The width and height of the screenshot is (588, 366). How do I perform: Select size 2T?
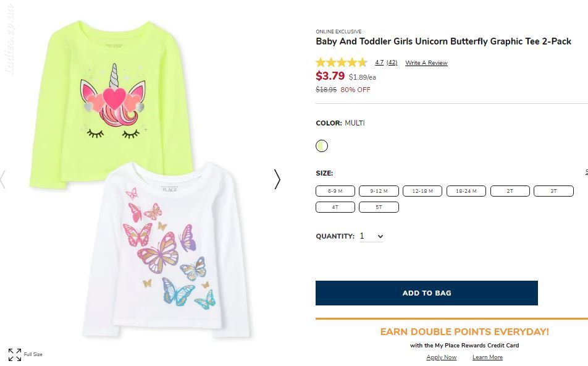click(510, 191)
